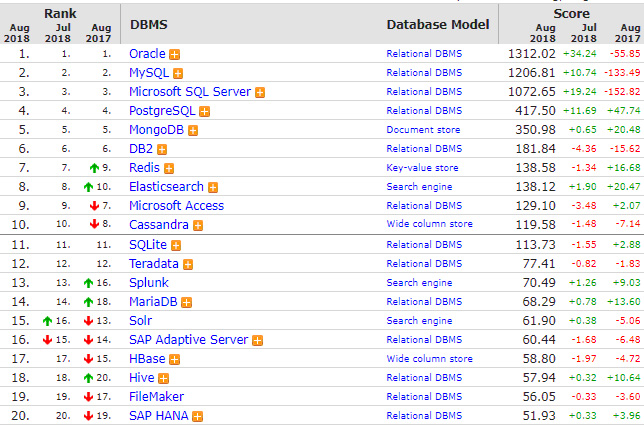Click the -1.97 value in HBase row
The height and width of the screenshot is (425, 644).
(x=584, y=358)
